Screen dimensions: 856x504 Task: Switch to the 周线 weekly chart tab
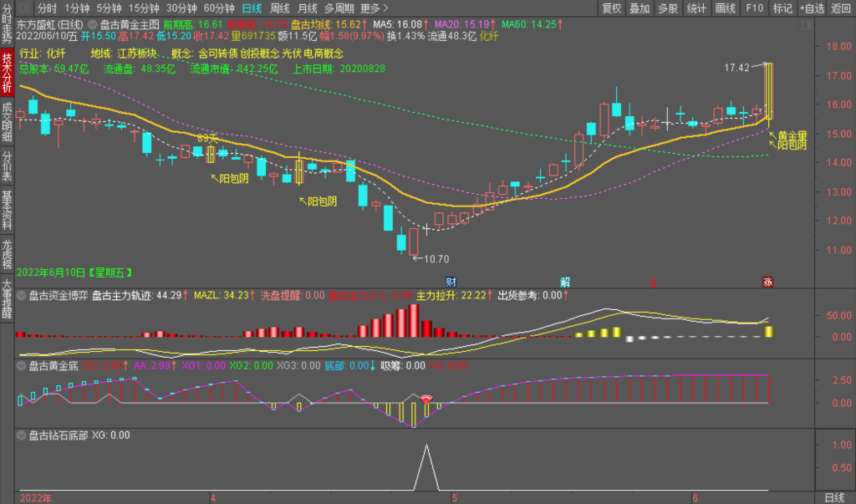[279, 8]
